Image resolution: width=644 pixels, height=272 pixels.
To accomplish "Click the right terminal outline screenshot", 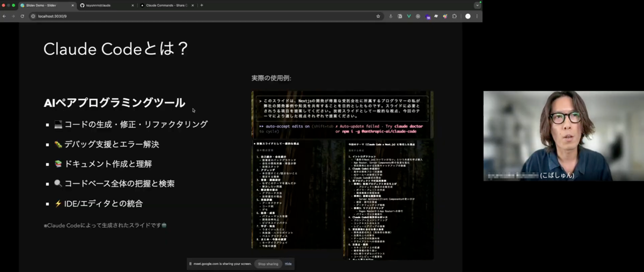I will pyautogui.click(x=388, y=200).
